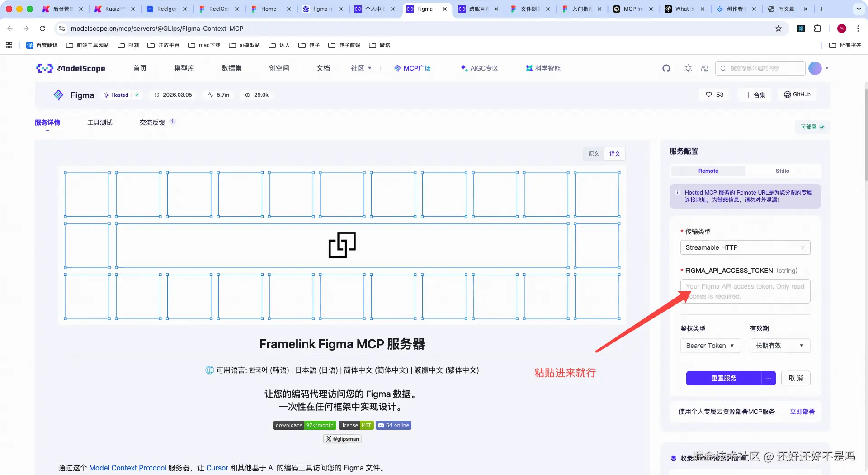The image size is (868, 475).
Task: Open the 传输类型 Streamable HTTP dropdown
Action: [745, 247]
